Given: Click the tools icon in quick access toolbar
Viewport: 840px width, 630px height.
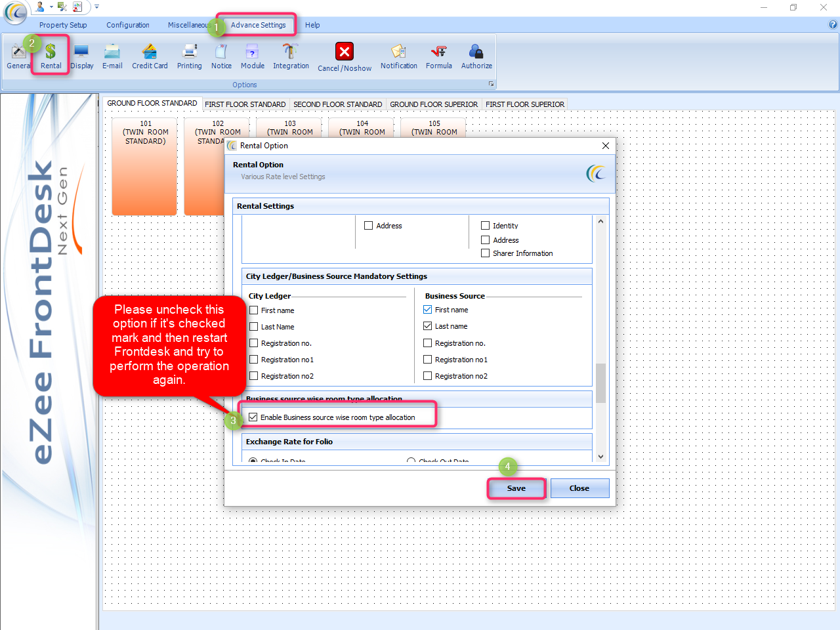Looking at the screenshot, I should 62,7.
